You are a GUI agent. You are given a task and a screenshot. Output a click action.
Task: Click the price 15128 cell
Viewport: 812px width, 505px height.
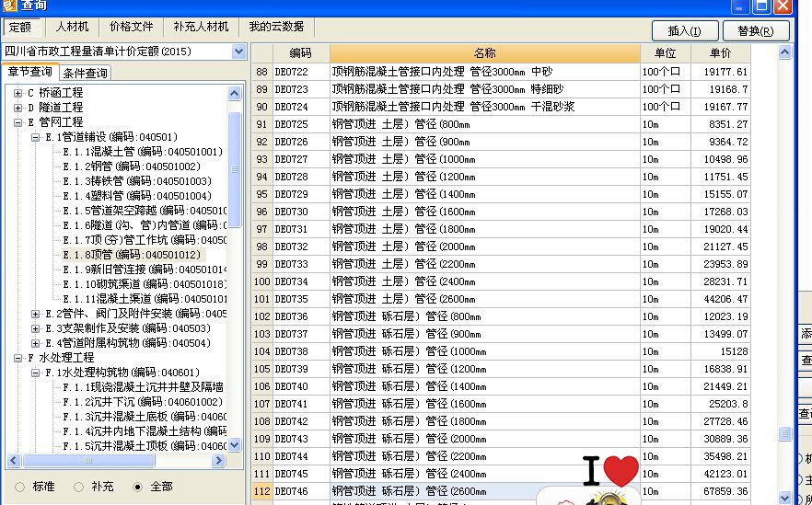pos(721,351)
